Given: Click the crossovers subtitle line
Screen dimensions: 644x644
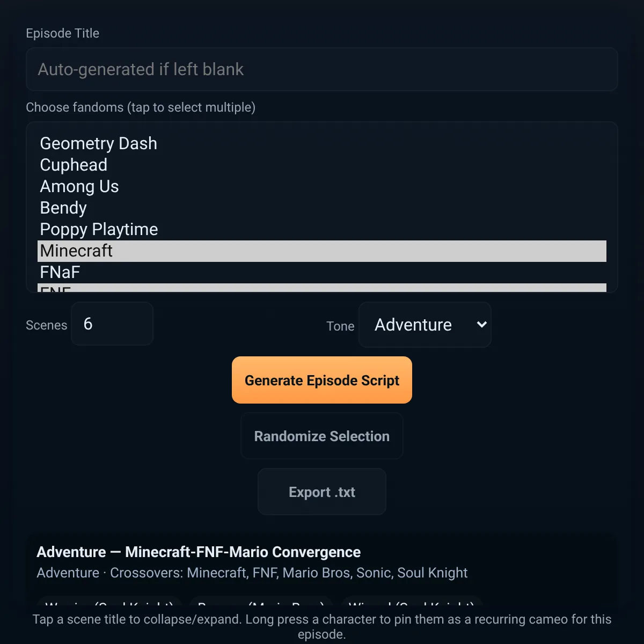Looking at the screenshot, I should tap(252, 573).
